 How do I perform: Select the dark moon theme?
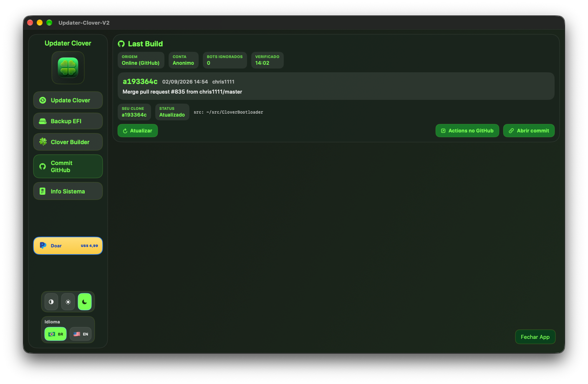(85, 302)
